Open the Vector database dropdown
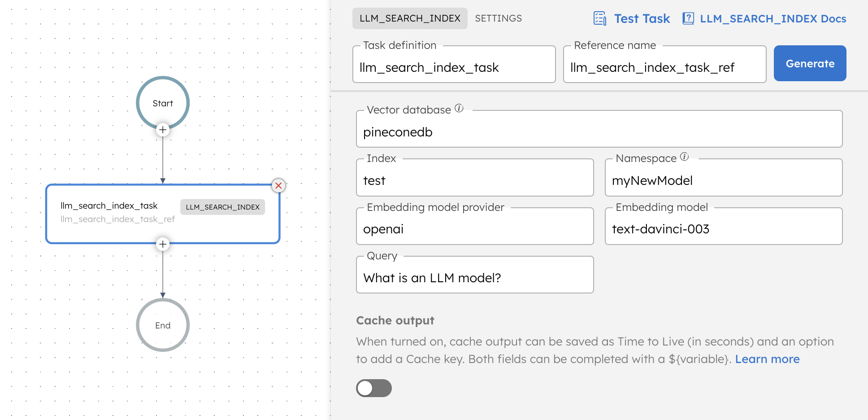The height and width of the screenshot is (420, 868). [599, 129]
